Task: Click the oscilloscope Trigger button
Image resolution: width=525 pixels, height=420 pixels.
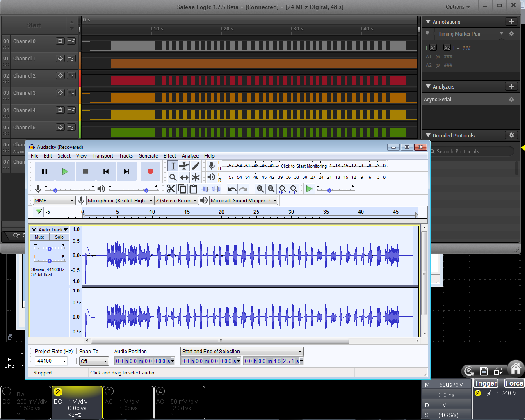Action: tap(486, 383)
